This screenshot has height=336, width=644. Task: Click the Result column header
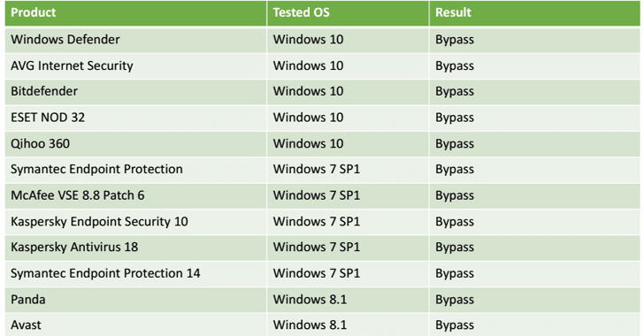534,12
